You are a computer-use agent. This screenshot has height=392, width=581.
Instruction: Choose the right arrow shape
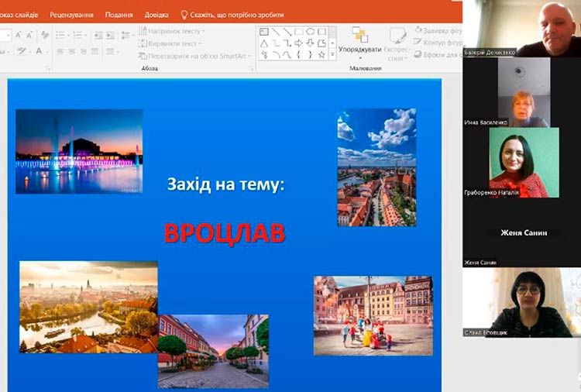(298, 43)
